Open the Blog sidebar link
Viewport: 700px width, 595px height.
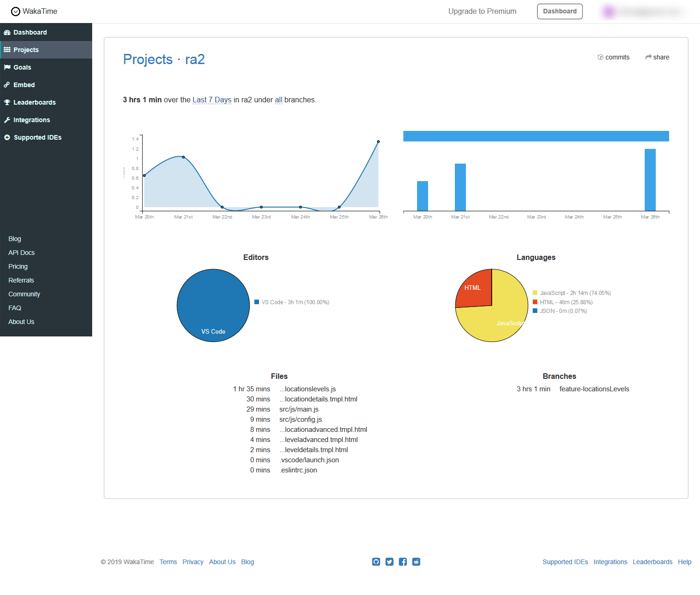pos(15,239)
